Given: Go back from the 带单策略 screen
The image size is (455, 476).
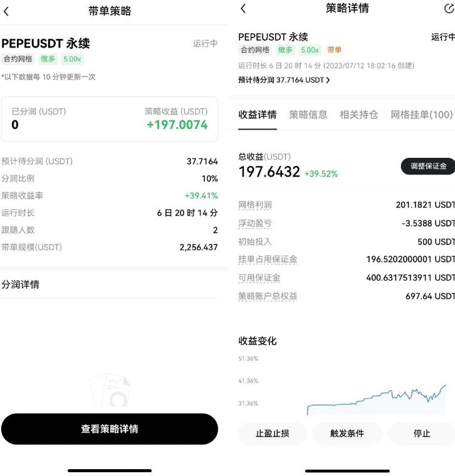Looking at the screenshot, I should pos(6,11).
